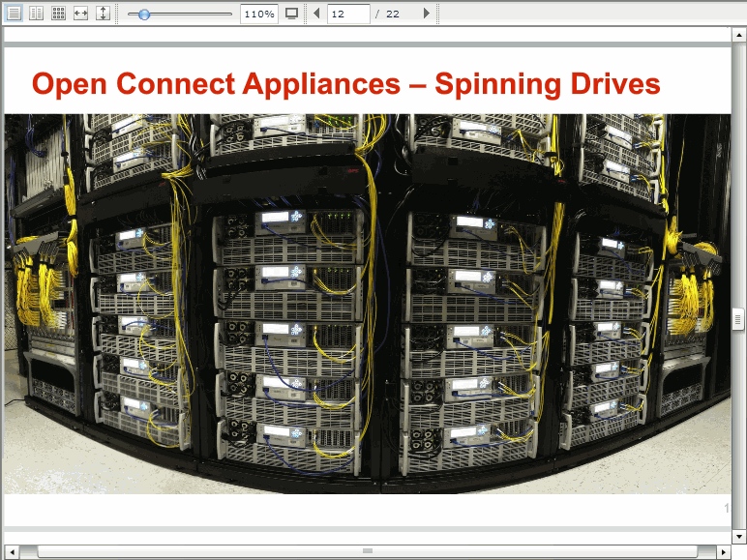Open thumbnail grid view

[59, 14]
